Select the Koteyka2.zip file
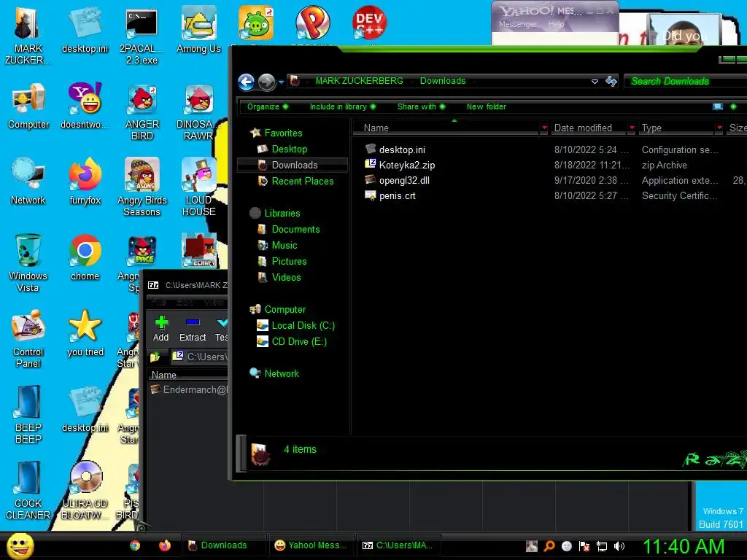 point(407,166)
